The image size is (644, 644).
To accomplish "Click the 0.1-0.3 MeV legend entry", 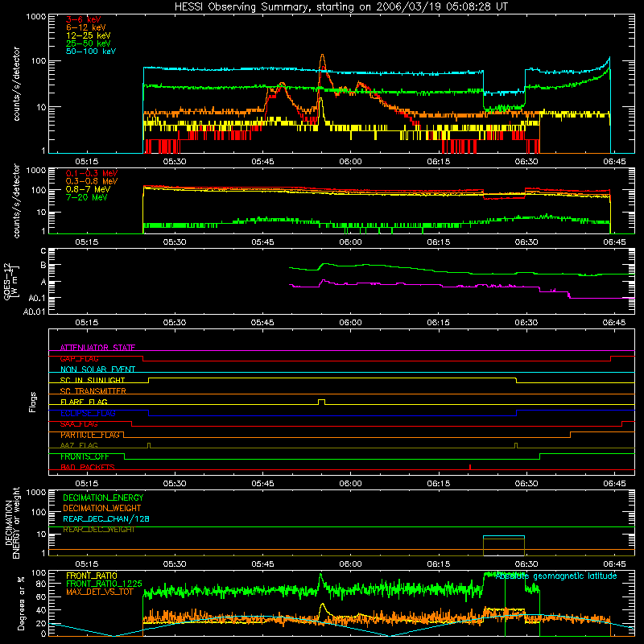I will pos(92,173).
